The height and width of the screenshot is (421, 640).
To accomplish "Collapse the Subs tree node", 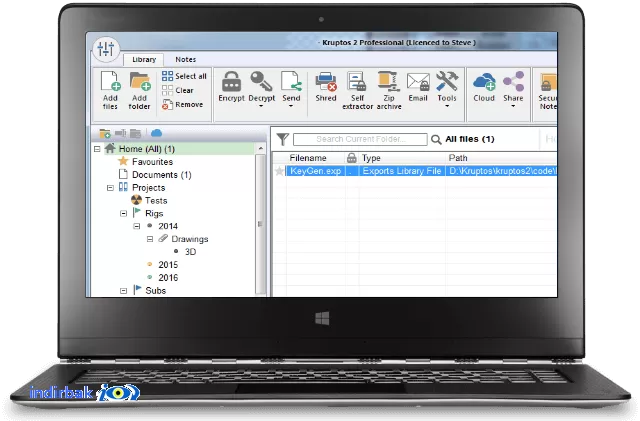I will tap(124, 291).
